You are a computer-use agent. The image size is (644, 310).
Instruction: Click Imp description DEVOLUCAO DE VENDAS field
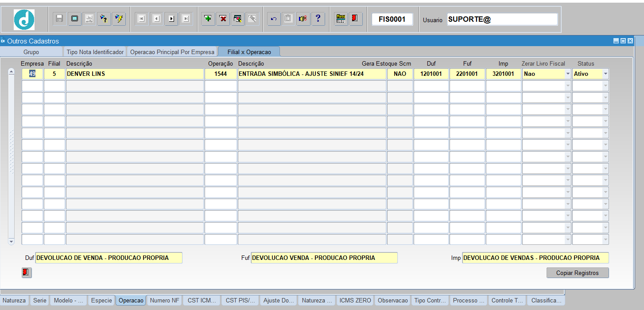pyautogui.click(x=535, y=258)
